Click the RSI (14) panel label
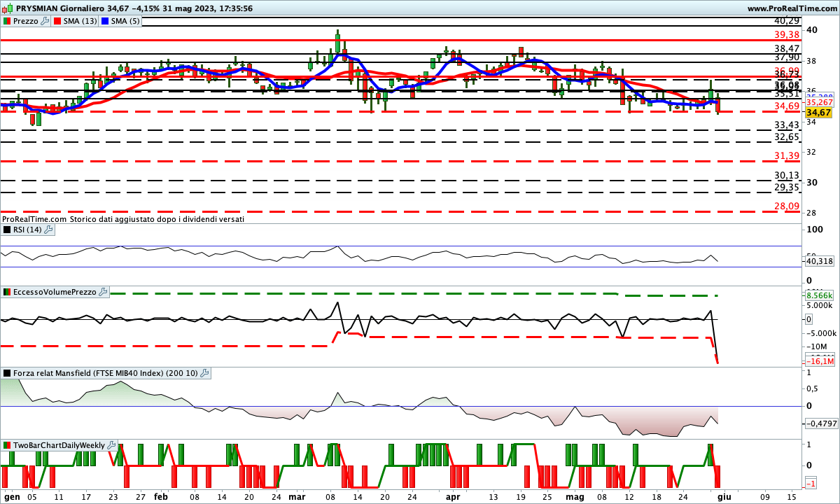 tap(27, 229)
